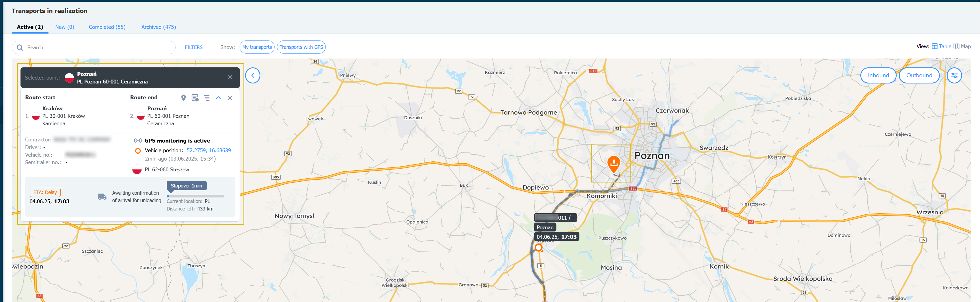Image resolution: width=980 pixels, height=302 pixels.
Task: Click the search magnifier icon
Action: tap(20, 48)
